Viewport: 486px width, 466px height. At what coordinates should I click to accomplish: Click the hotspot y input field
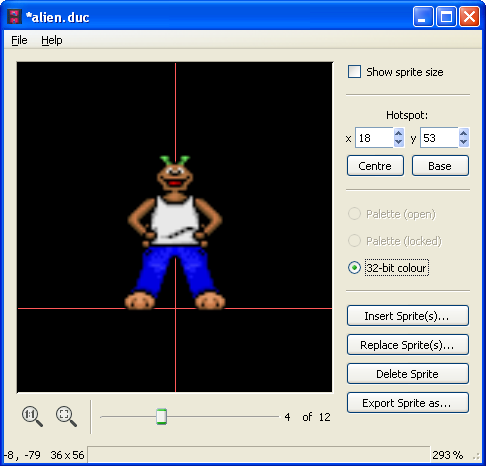click(439, 138)
